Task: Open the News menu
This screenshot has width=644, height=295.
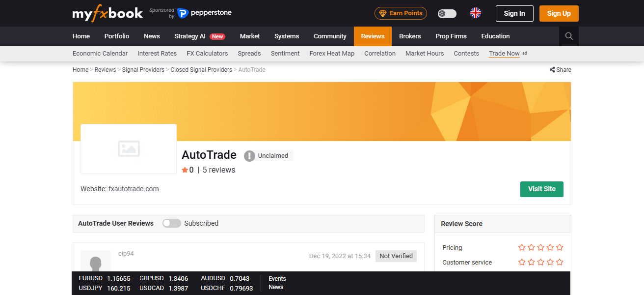Action: (152, 36)
